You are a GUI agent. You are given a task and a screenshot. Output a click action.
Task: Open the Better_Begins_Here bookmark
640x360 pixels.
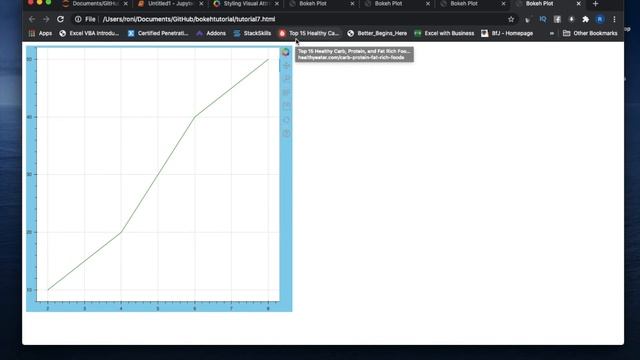[377, 33]
